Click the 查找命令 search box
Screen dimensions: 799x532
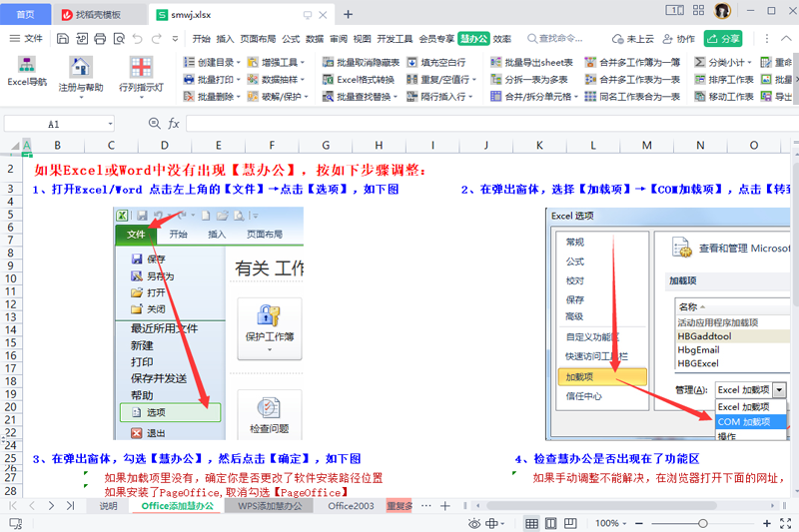coord(555,39)
